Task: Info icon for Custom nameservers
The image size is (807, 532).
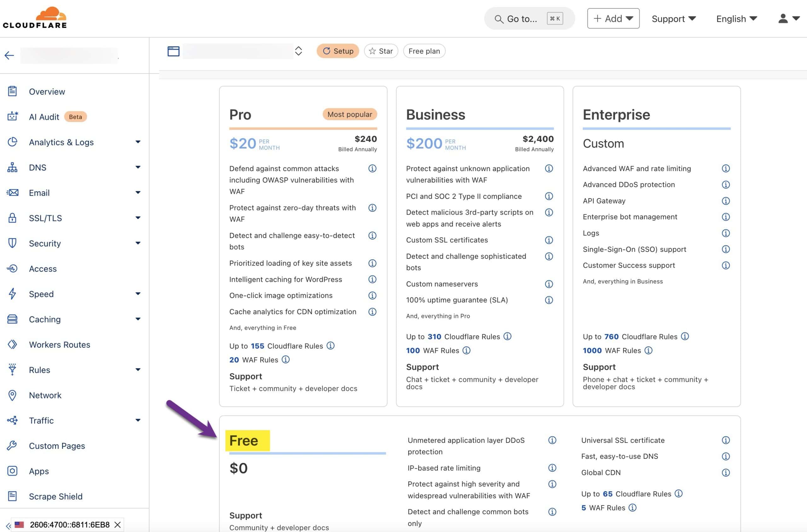Action: (x=549, y=284)
